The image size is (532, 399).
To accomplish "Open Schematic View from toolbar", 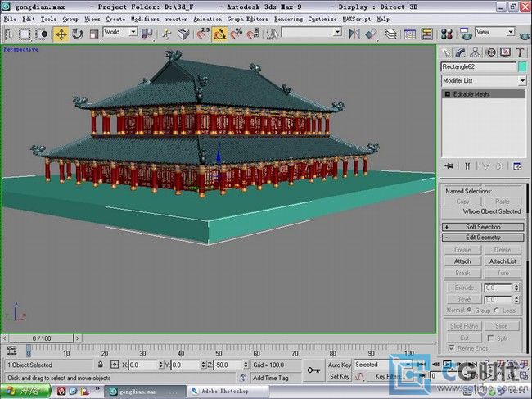I will point(426,34).
